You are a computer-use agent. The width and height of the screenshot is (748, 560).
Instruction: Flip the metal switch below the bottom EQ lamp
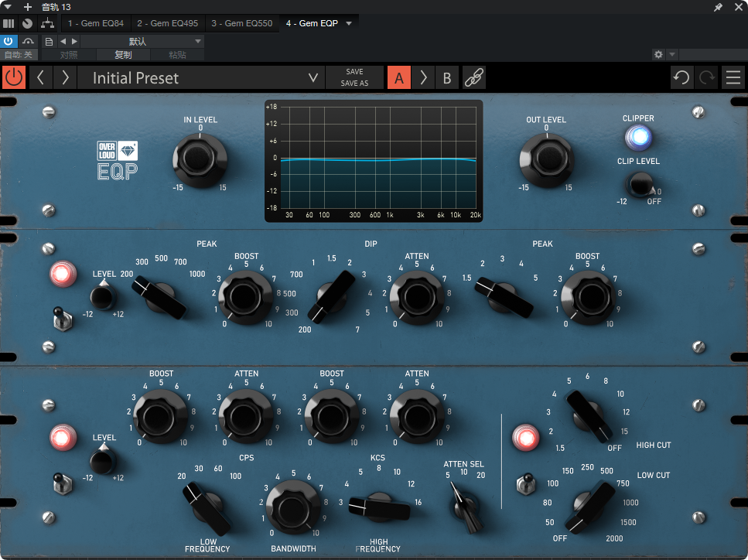(62, 483)
